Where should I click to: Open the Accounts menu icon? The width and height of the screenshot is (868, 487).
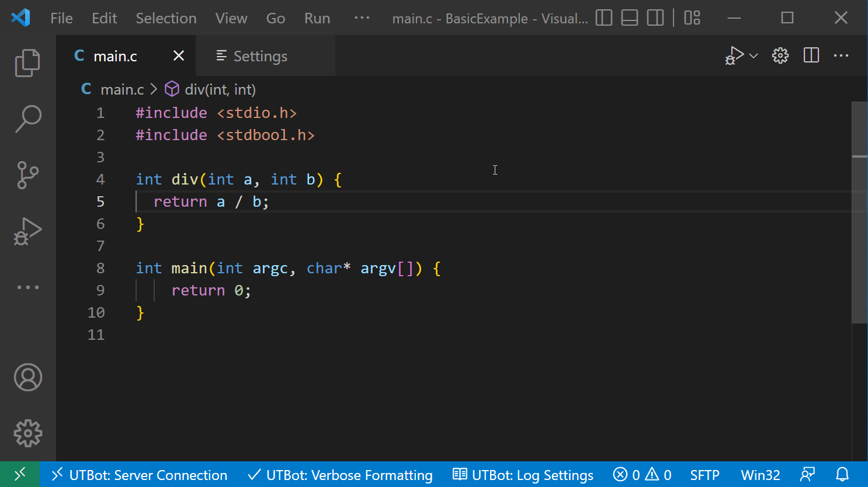coord(27,377)
